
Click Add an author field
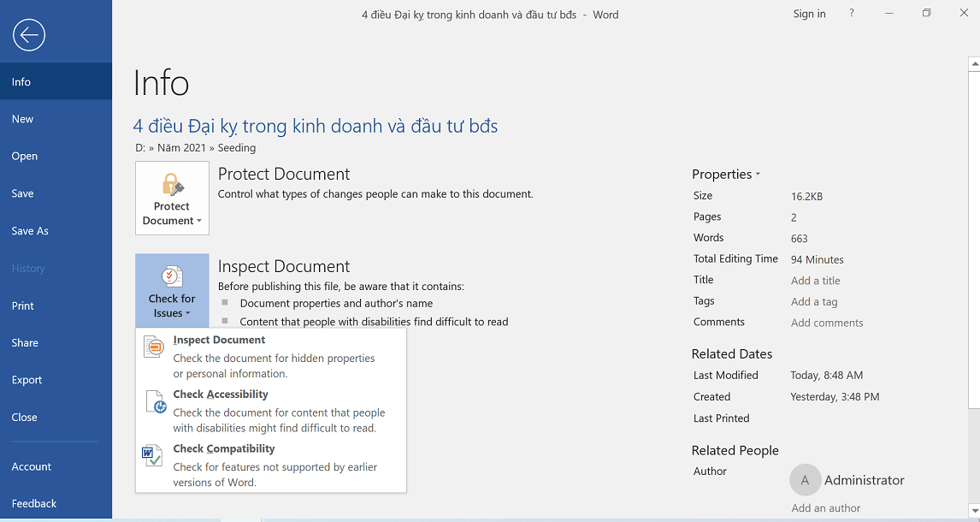point(825,508)
